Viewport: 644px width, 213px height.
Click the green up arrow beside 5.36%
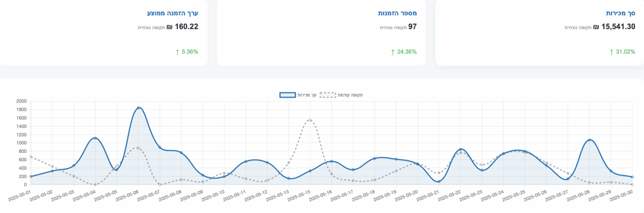(177, 52)
